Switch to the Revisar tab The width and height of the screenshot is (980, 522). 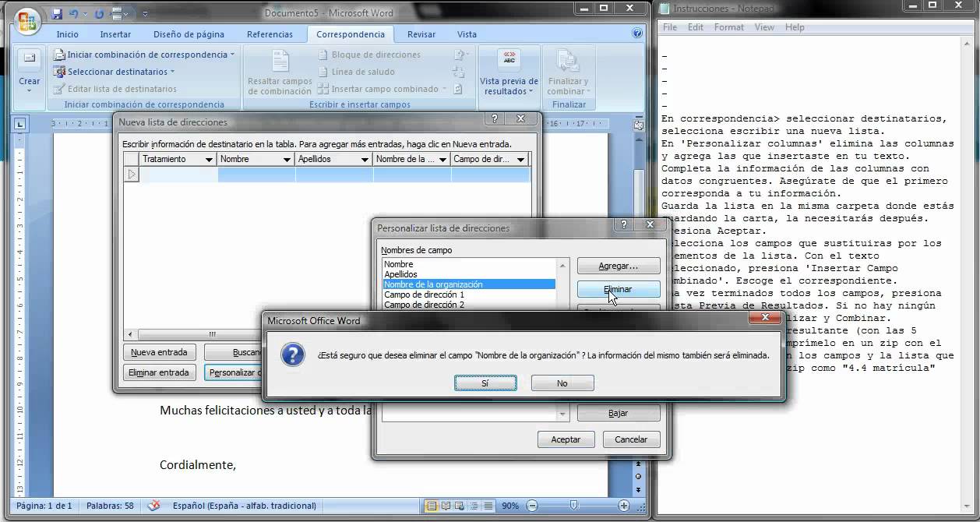(421, 34)
